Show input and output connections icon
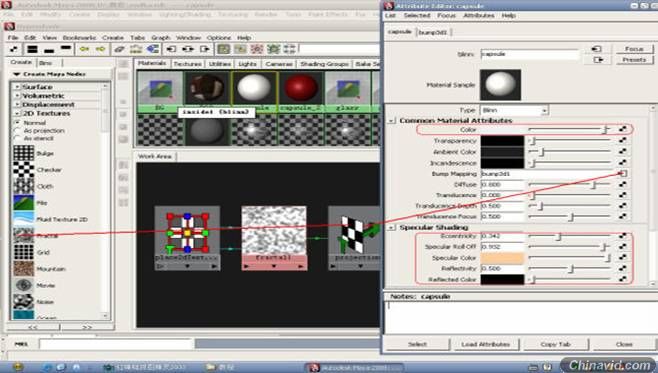This screenshot has height=373, width=658. tap(188, 49)
